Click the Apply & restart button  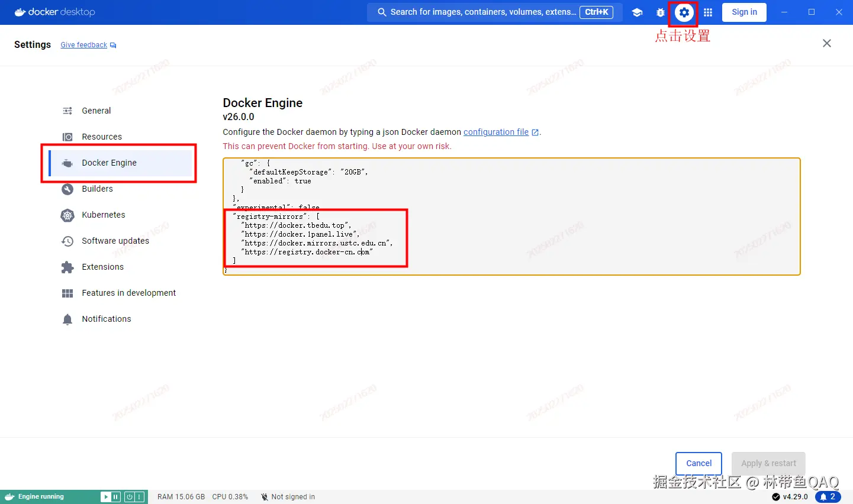768,463
